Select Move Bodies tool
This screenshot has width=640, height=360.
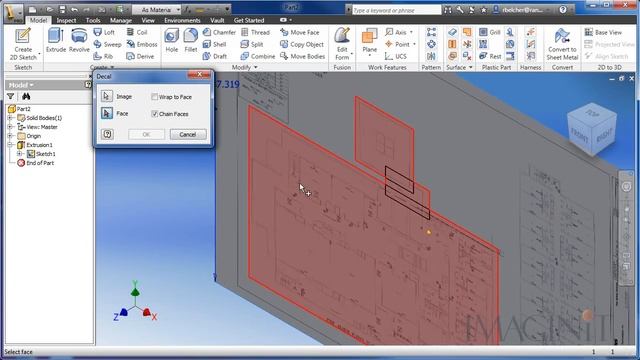(302, 56)
